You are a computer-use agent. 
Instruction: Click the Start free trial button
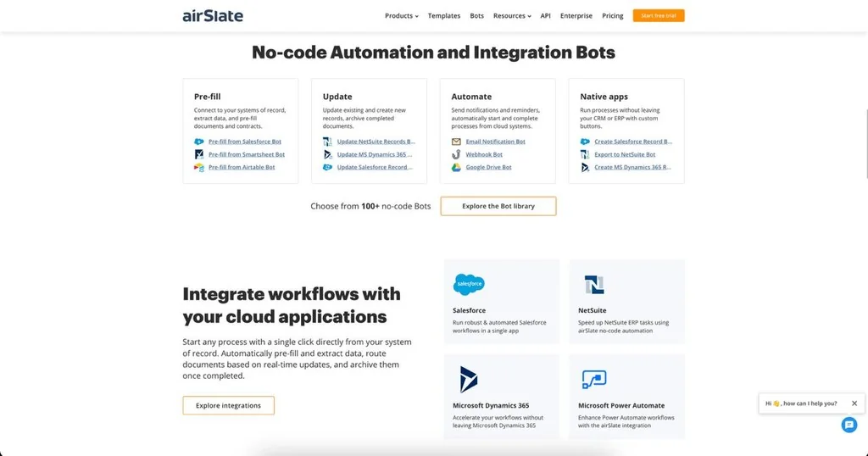click(658, 15)
